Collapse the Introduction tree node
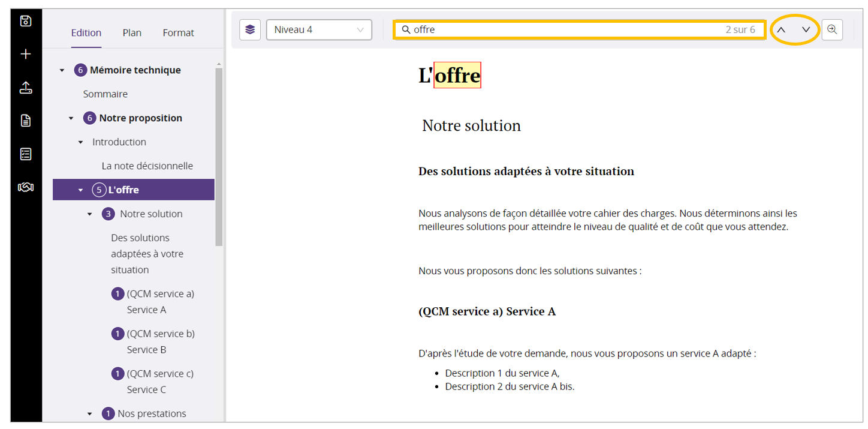 pyautogui.click(x=81, y=143)
